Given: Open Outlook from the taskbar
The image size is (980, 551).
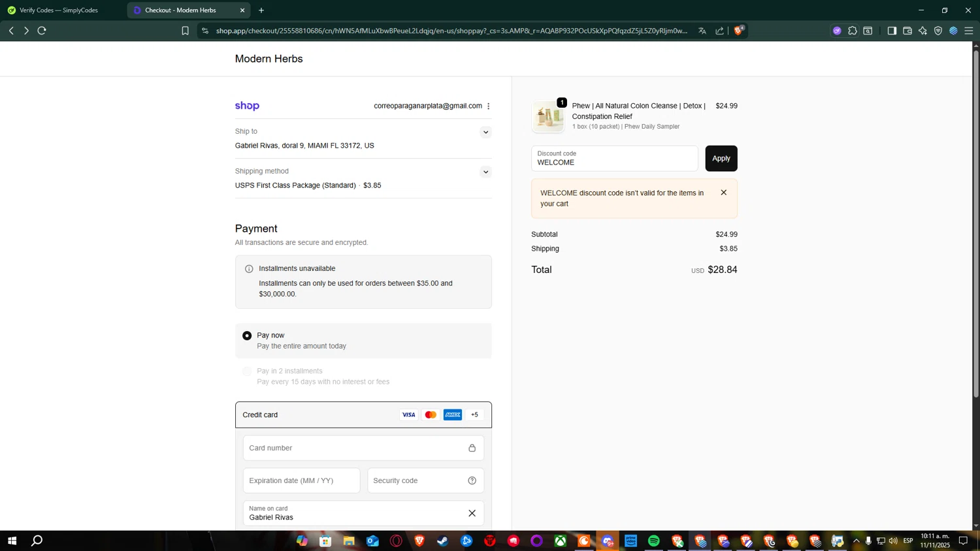Looking at the screenshot, I should click(372, 541).
